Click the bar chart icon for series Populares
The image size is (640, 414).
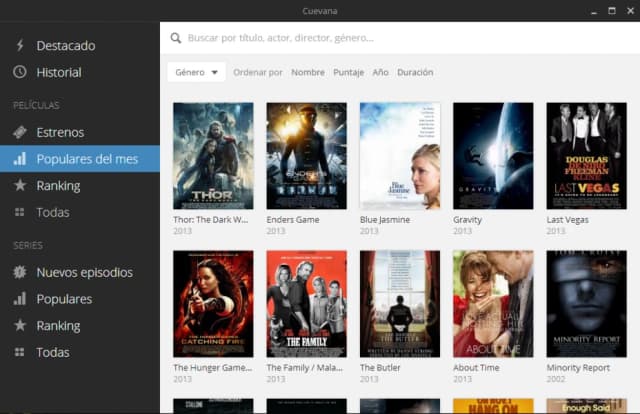pos(20,299)
